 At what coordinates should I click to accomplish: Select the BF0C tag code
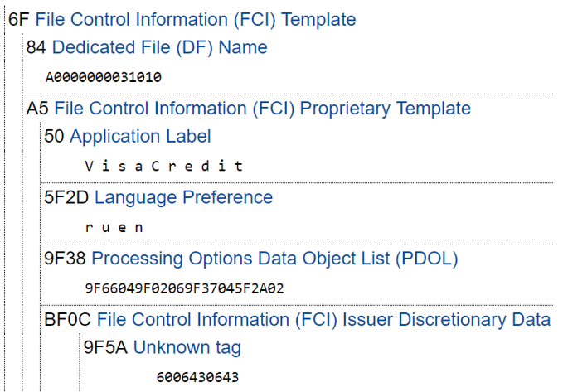point(68,319)
